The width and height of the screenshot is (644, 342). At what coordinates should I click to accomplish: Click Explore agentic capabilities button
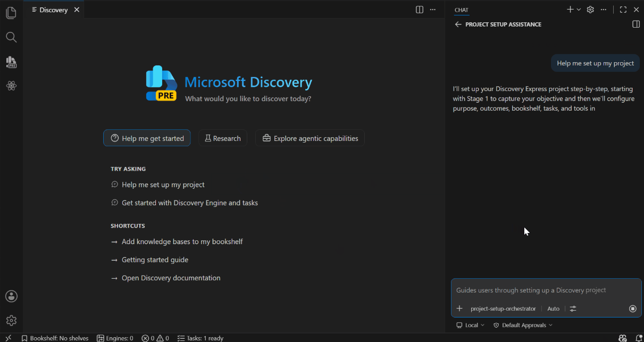click(310, 138)
